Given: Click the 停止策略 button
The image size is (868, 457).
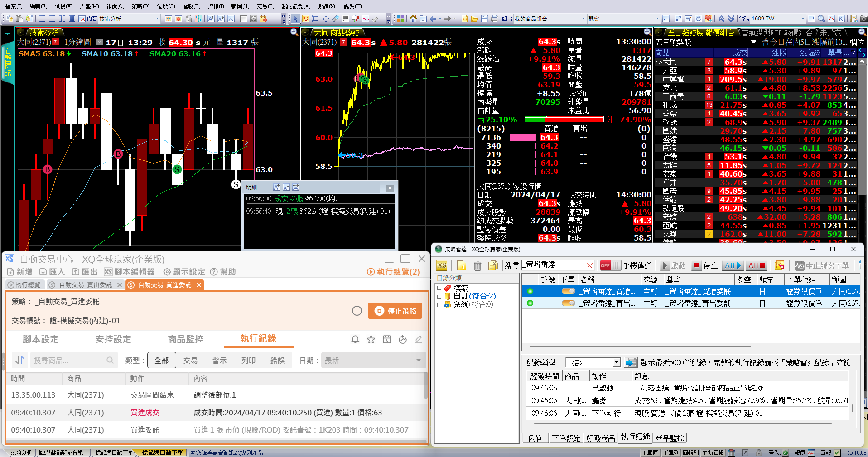Looking at the screenshot, I should click(x=395, y=311).
